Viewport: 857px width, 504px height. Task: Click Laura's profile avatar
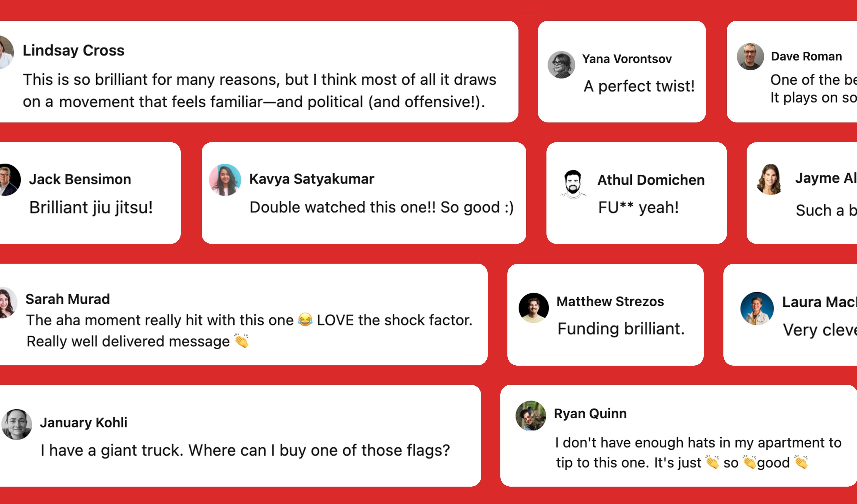(757, 308)
